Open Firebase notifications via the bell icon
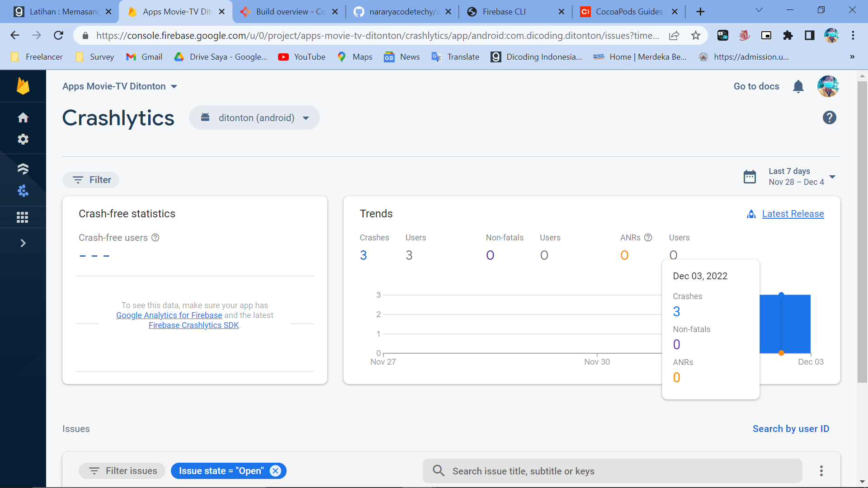 coord(798,86)
